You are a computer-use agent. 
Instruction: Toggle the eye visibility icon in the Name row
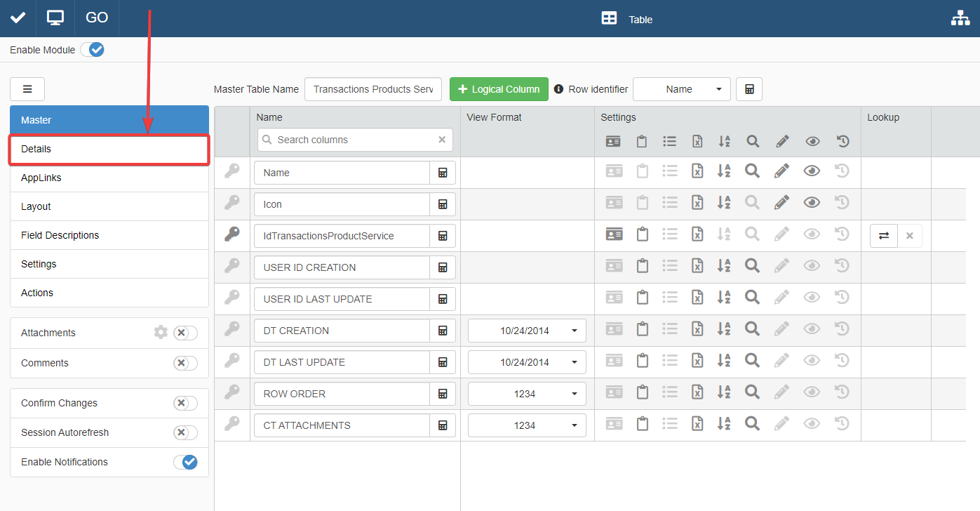click(812, 171)
